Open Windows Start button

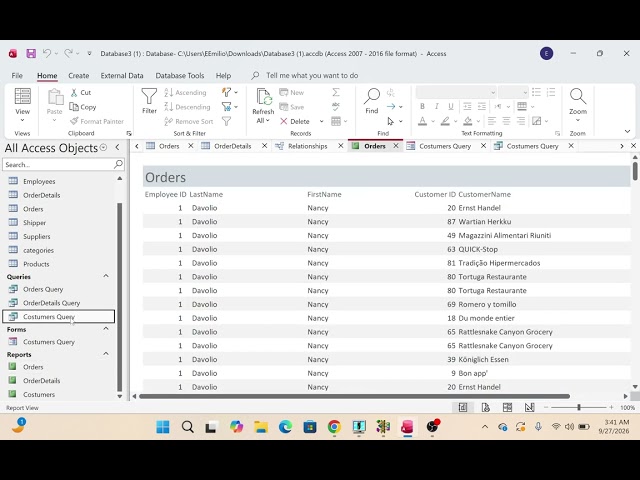coord(163,427)
